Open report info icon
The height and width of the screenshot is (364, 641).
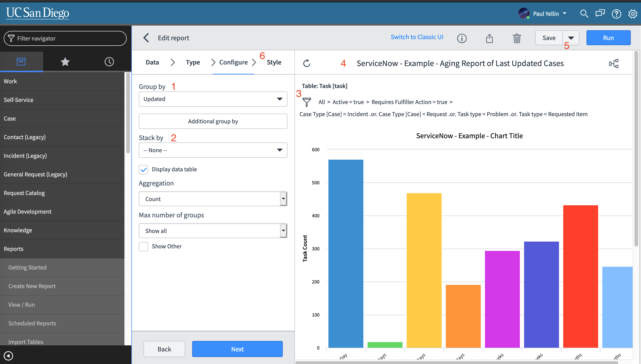click(x=462, y=38)
